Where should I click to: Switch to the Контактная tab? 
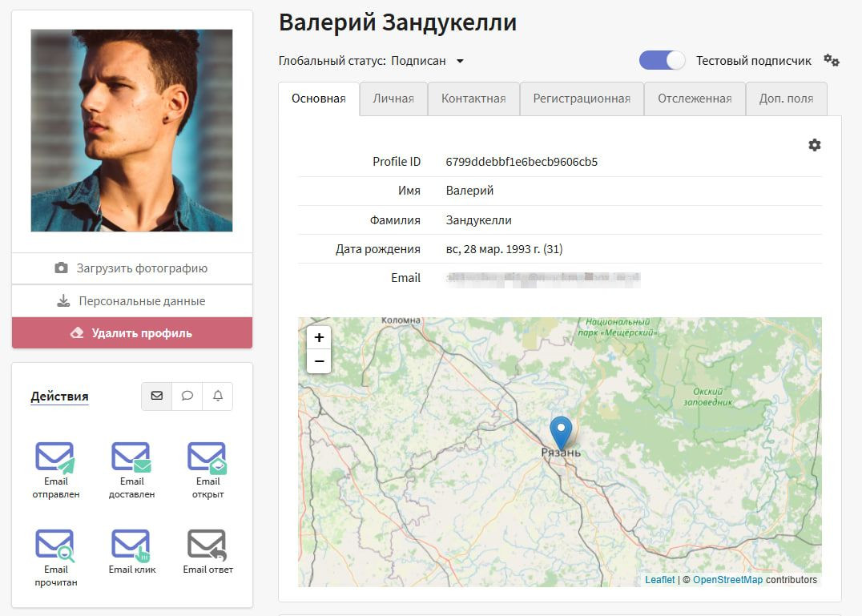tap(473, 99)
